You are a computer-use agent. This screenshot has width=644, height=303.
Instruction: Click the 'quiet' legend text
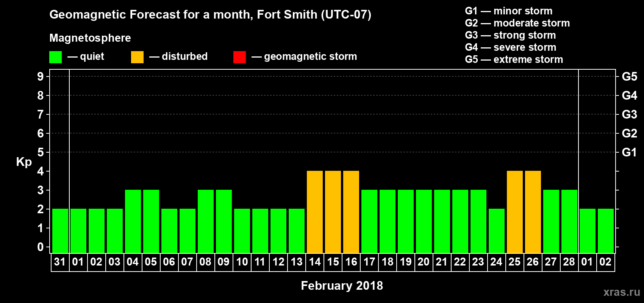pyautogui.click(x=92, y=57)
